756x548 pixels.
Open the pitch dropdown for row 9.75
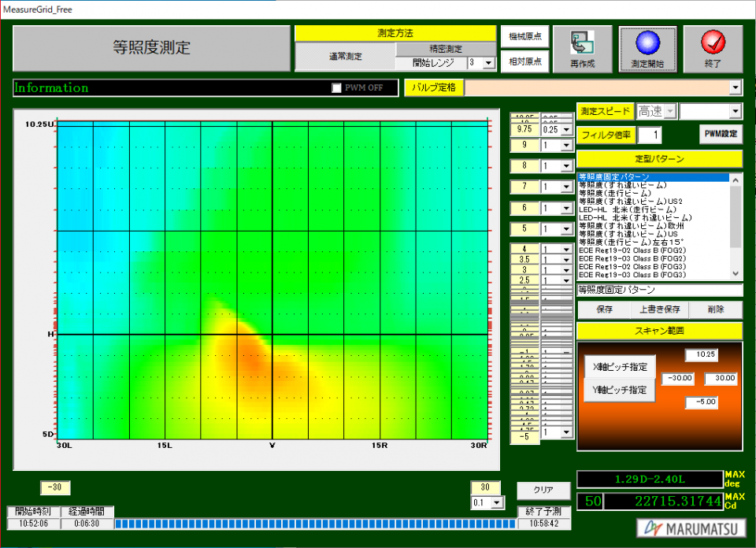(x=566, y=130)
